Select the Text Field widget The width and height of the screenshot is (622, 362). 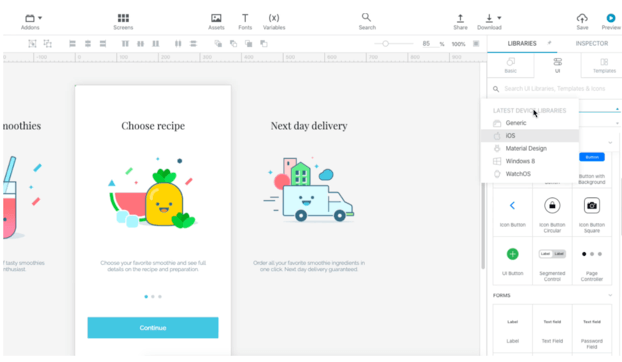coord(552,329)
